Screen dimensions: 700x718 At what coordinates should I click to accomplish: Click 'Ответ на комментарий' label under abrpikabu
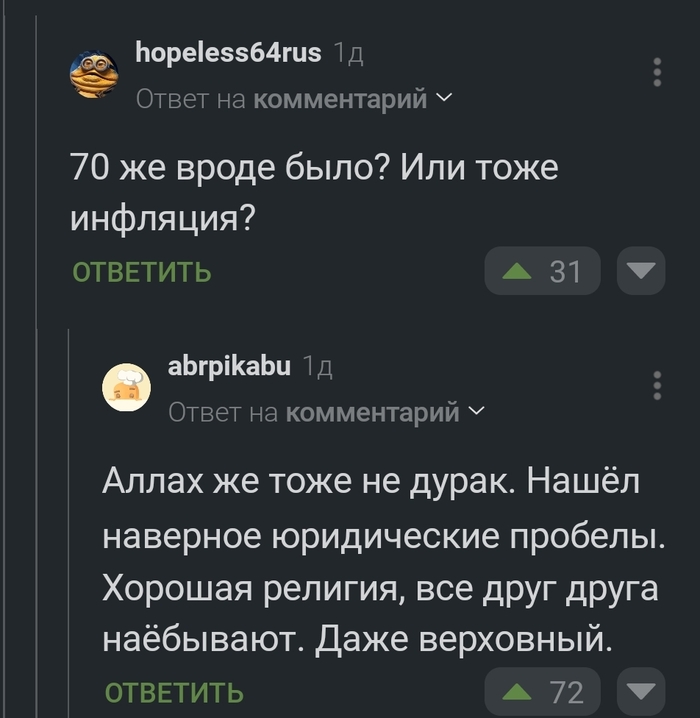tap(314, 411)
